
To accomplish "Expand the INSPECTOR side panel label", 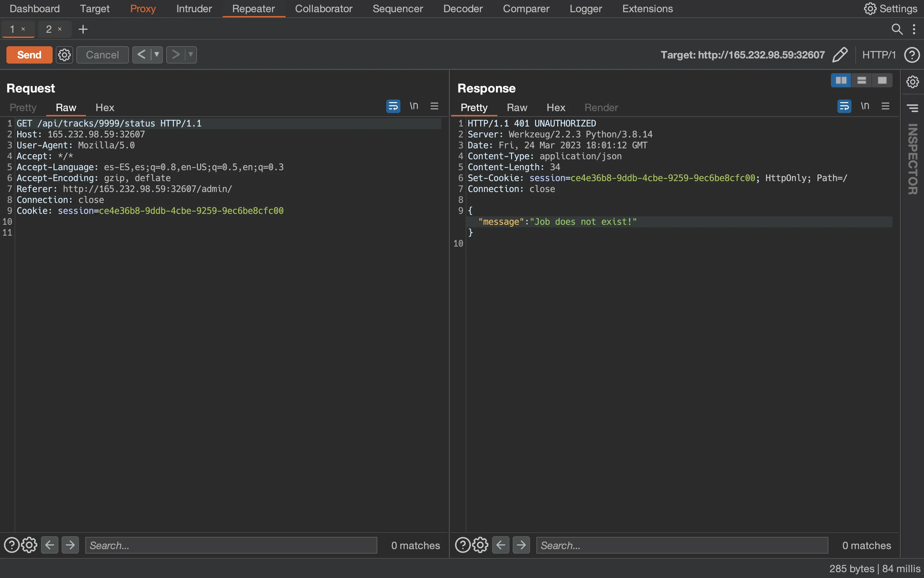I will pyautogui.click(x=912, y=159).
